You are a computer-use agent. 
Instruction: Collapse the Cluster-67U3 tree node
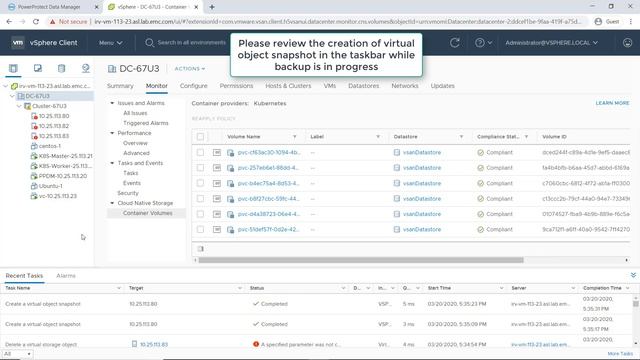[x=19, y=106]
